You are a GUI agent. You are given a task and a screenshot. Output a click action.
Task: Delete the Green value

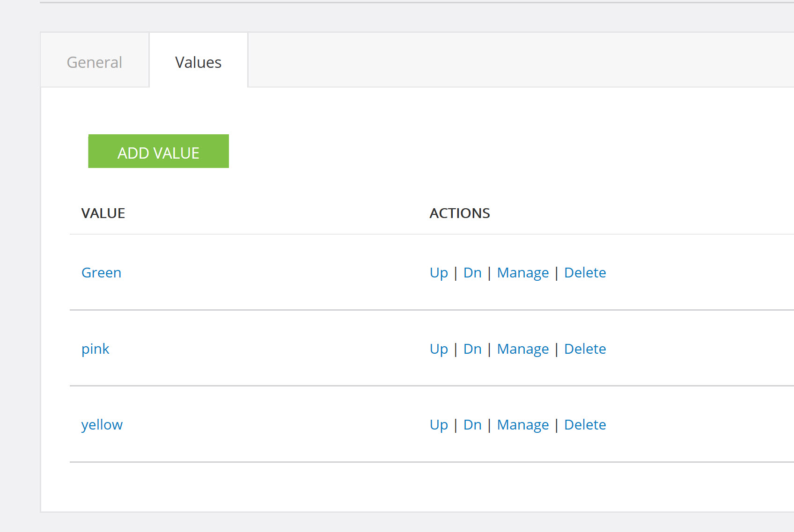(x=585, y=273)
